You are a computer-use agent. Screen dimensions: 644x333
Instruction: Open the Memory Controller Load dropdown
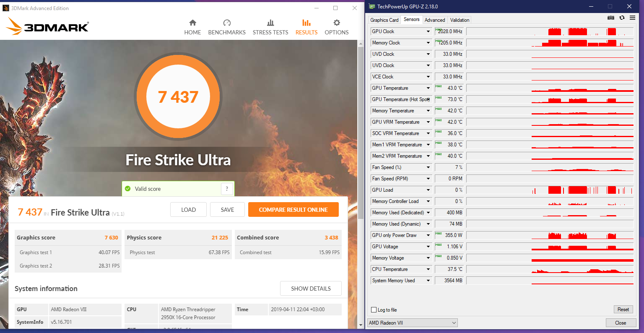pos(428,201)
